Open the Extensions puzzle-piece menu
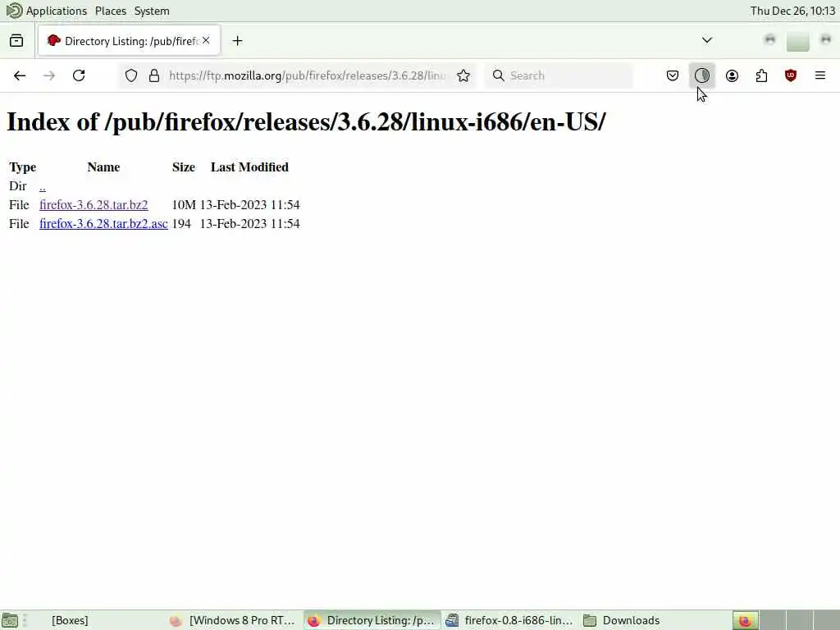Image resolution: width=840 pixels, height=630 pixels. [761, 75]
